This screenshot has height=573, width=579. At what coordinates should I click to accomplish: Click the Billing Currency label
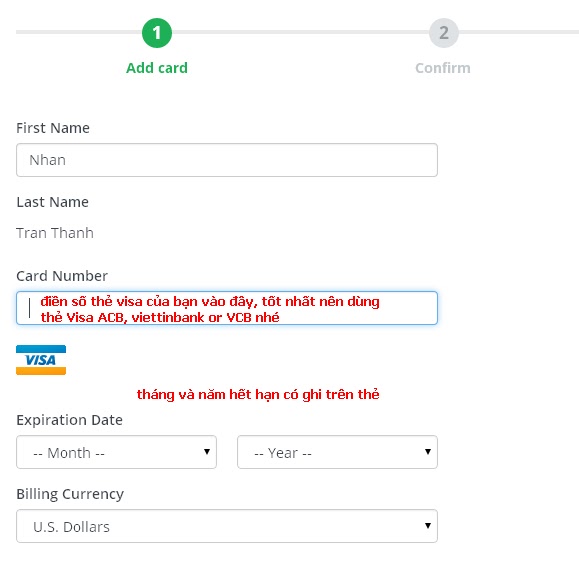click(70, 494)
